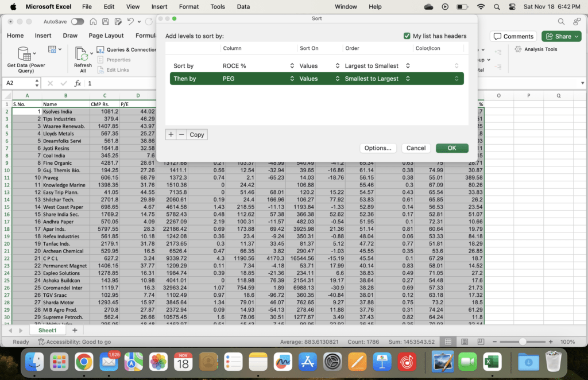Open Google Chrome from the Dock

point(84,362)
